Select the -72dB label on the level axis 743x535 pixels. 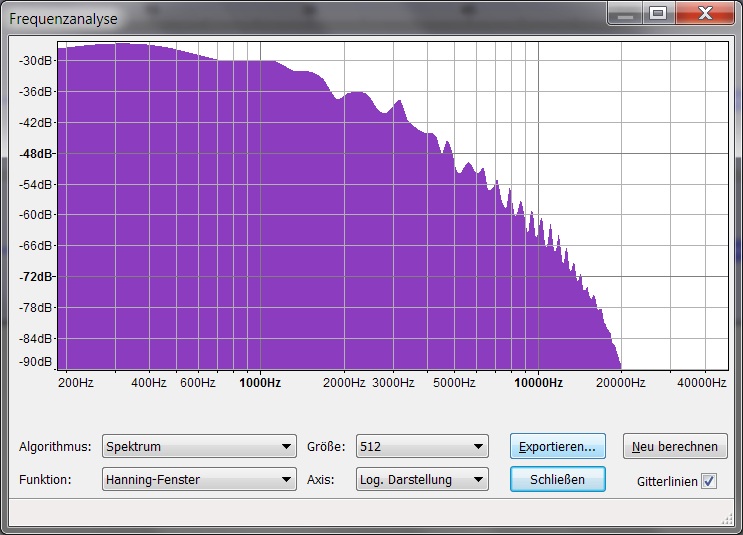click(35, 276)
